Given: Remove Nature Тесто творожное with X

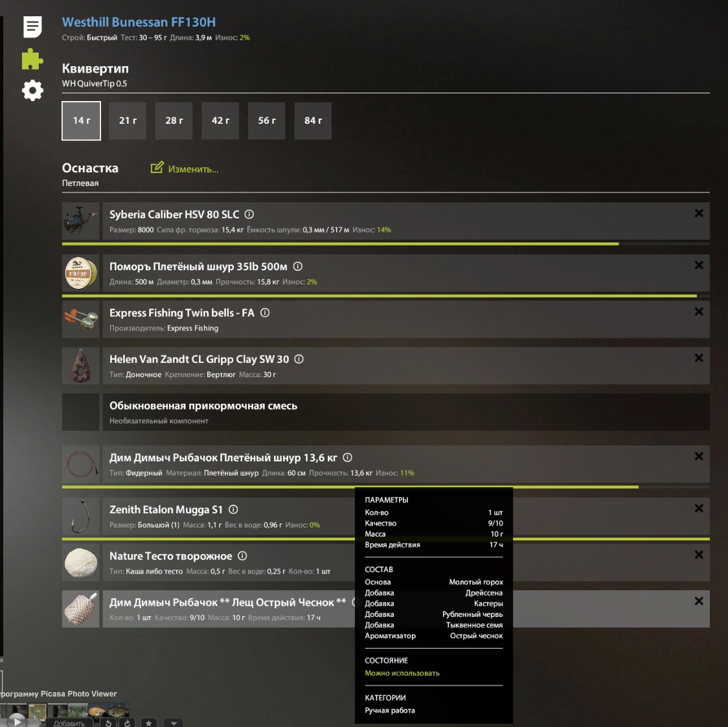Looking at the screenshot, I should pyautogui.click(x=699, y=555).
